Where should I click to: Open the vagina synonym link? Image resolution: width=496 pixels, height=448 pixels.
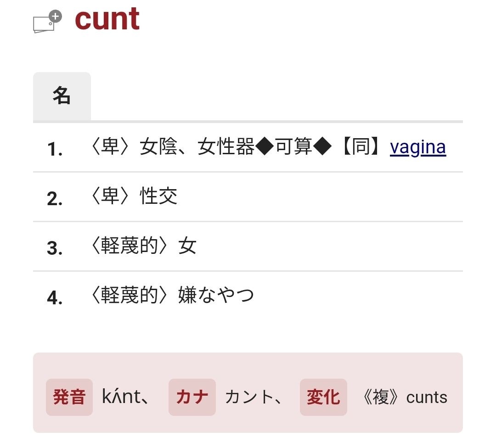[x=417, y=148]
